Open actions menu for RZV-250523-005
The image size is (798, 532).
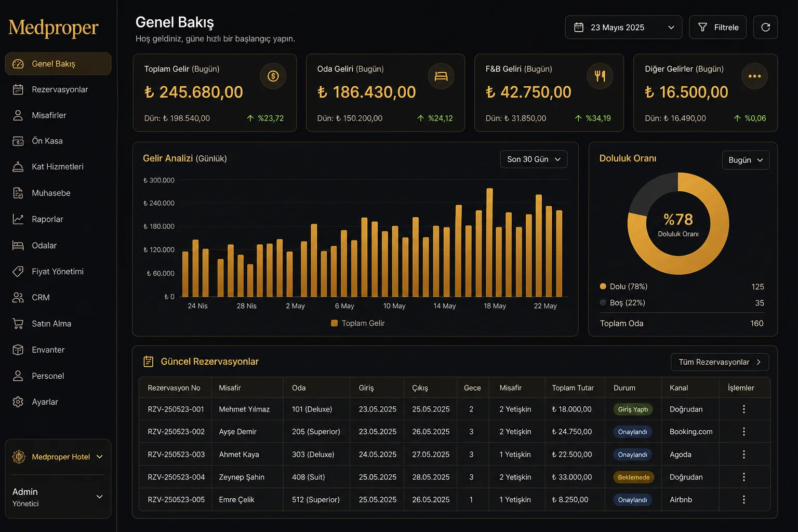point(744,500)
